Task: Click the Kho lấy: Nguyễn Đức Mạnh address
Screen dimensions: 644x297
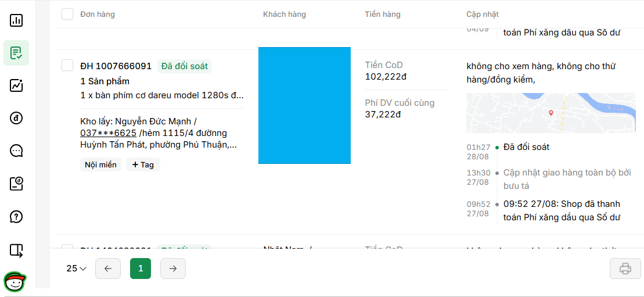Action: click(159, 133)
